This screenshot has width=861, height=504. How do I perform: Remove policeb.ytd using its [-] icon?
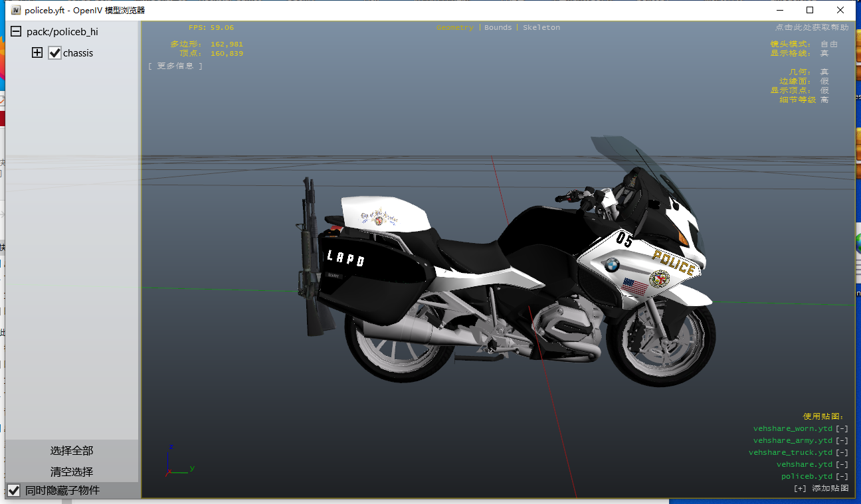(842, 477)
